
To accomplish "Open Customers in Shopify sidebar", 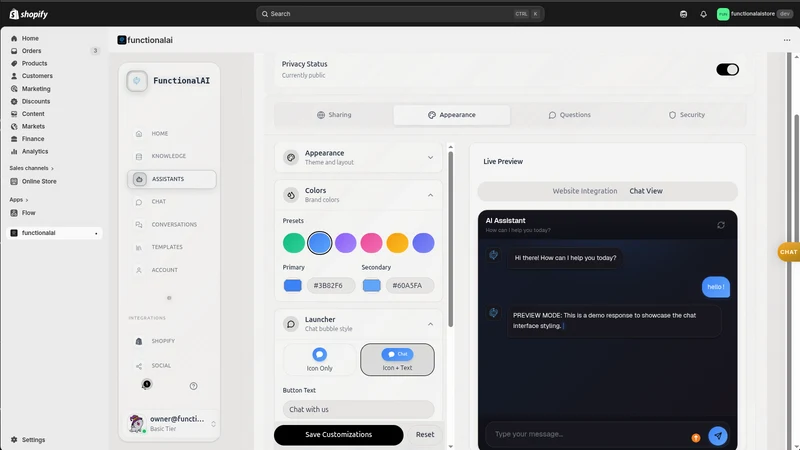I will (37, 76).
